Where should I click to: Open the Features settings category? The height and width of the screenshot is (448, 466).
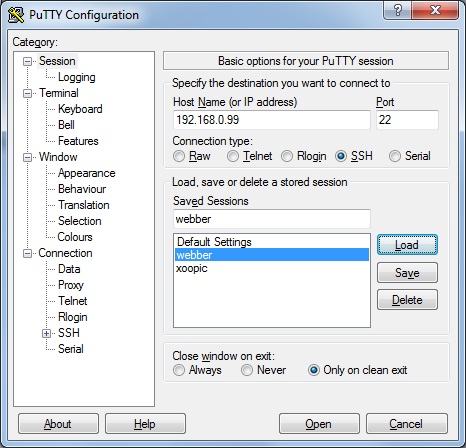click(78, 141)
